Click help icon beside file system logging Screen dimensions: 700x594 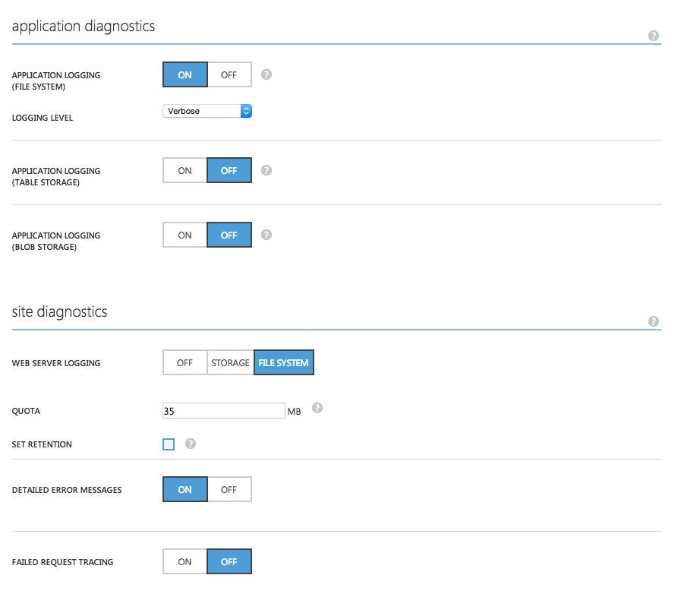[266, 74]
